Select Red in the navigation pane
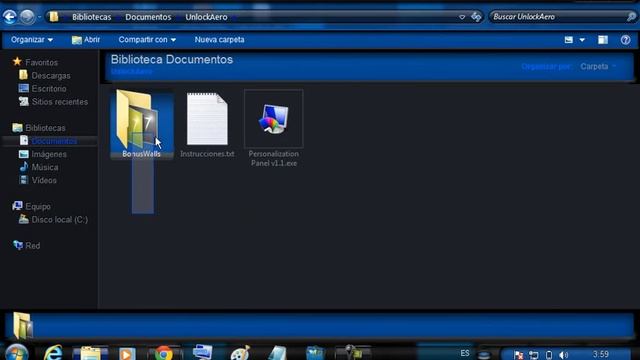 click(x=27, y=245)
